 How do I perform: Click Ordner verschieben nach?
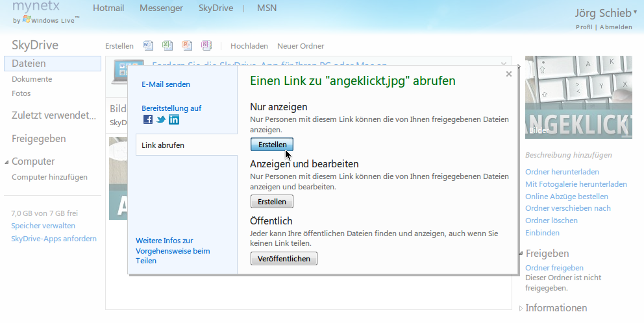[568, 208]
